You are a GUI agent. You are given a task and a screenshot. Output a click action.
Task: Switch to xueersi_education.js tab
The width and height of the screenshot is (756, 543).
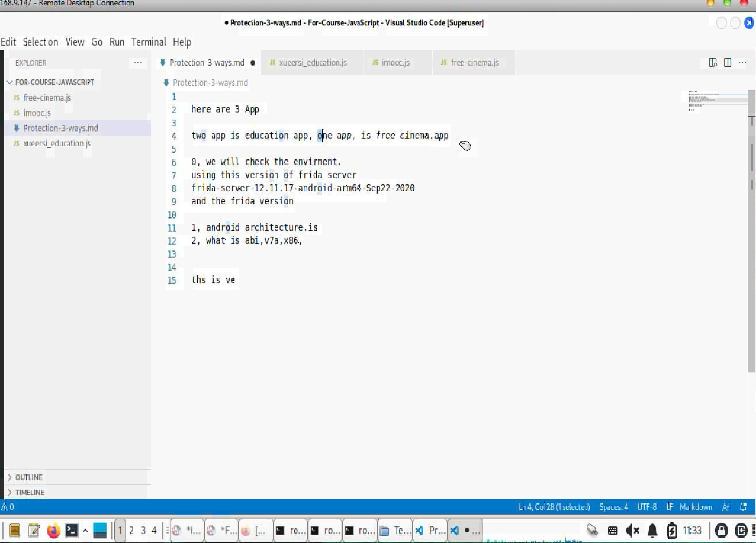pos(312,63)
